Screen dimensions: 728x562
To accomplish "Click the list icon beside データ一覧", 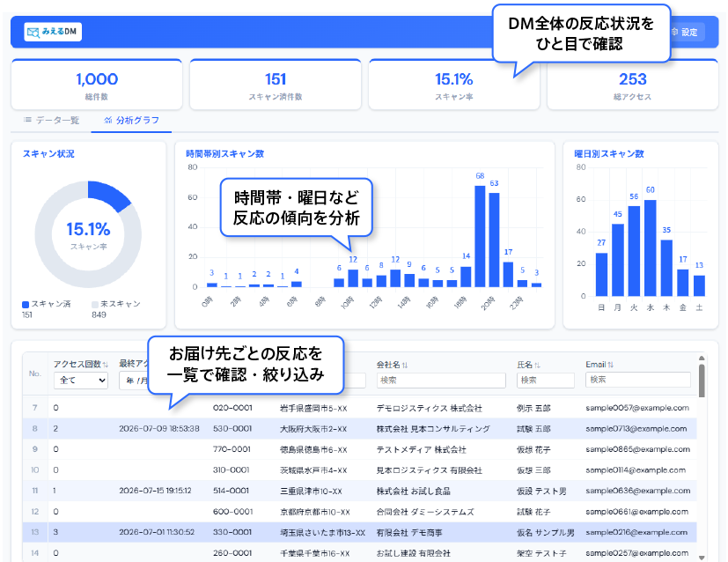I will 28,120.
